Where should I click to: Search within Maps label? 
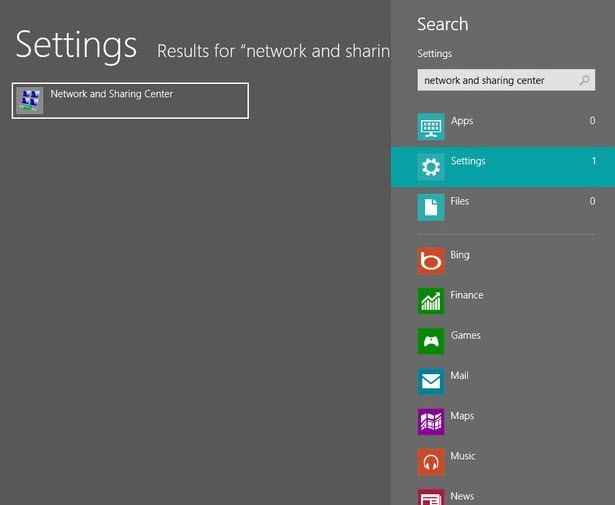coord(462,416)
